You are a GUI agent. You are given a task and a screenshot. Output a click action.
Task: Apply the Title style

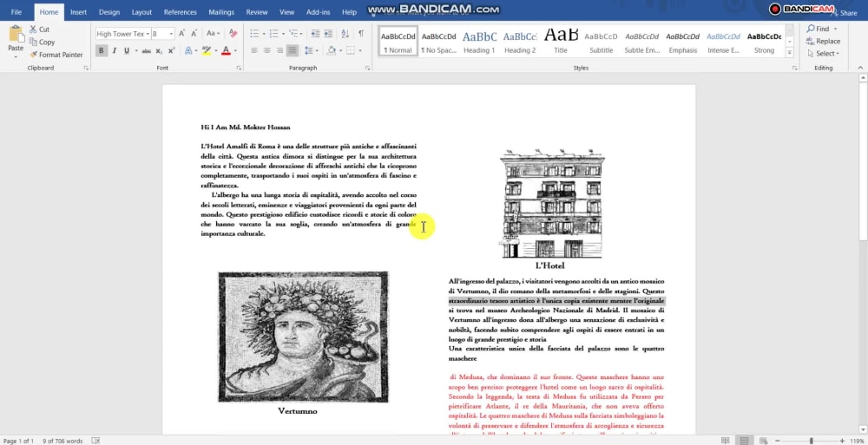click(x=561, y=42)
